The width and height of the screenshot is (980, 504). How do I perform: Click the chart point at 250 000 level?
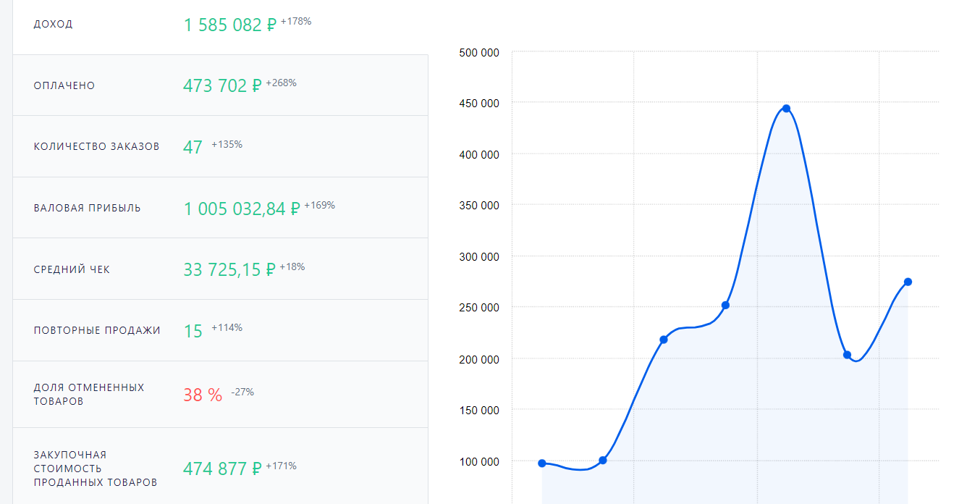click(725, 306)
